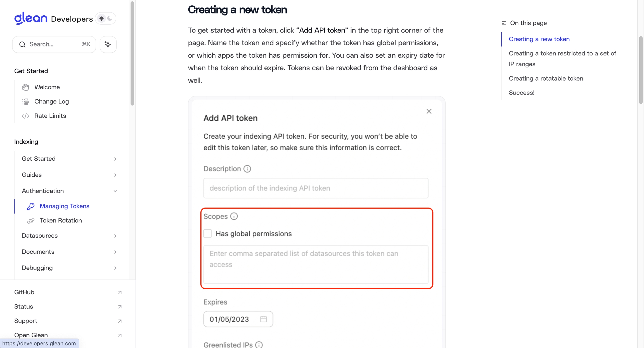
Task: Toggle the light/dark theme switch
Action: [106, 18]
